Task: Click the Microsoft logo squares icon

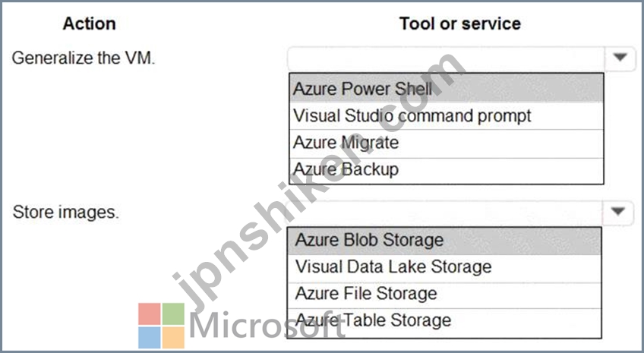Action: [162, 326]
